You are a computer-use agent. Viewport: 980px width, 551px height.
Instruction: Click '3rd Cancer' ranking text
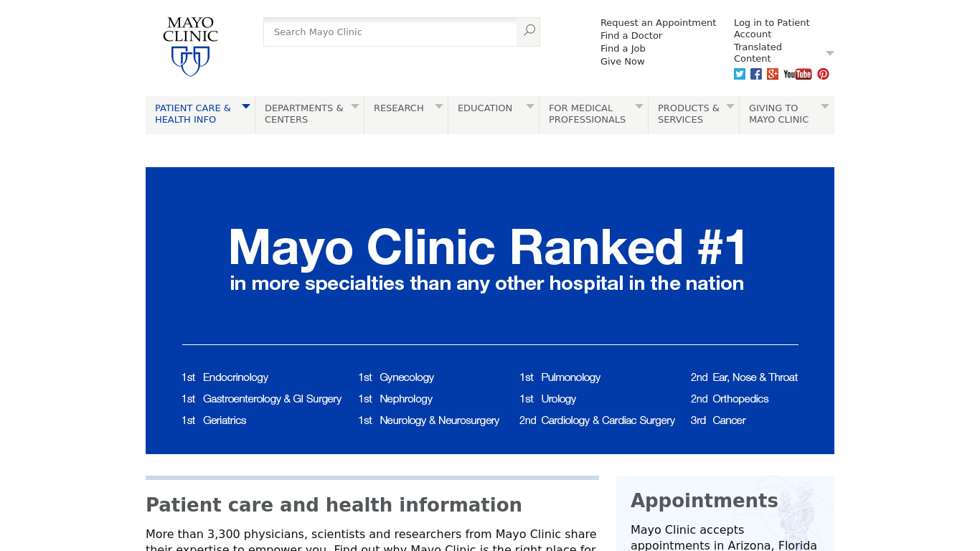point(718,420)
